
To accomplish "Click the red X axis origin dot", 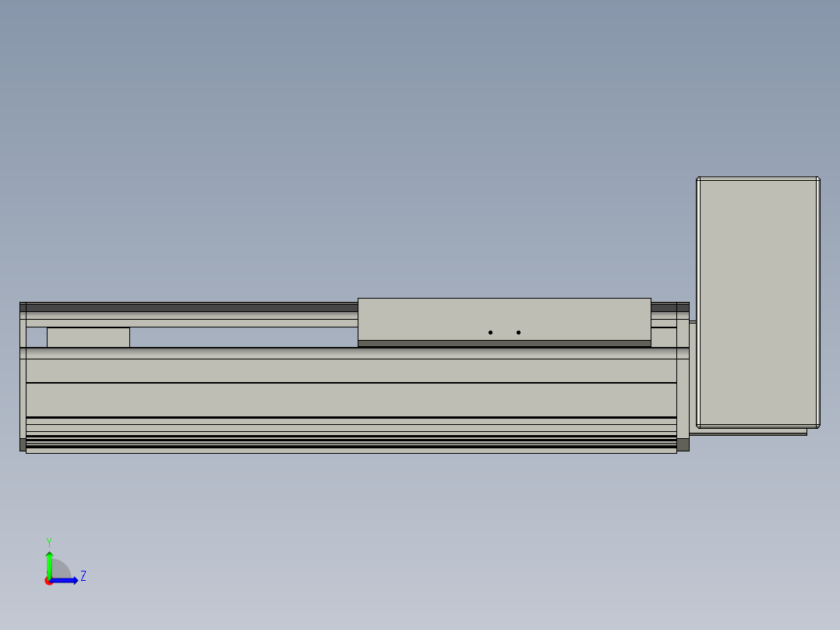I will point(48,582).
